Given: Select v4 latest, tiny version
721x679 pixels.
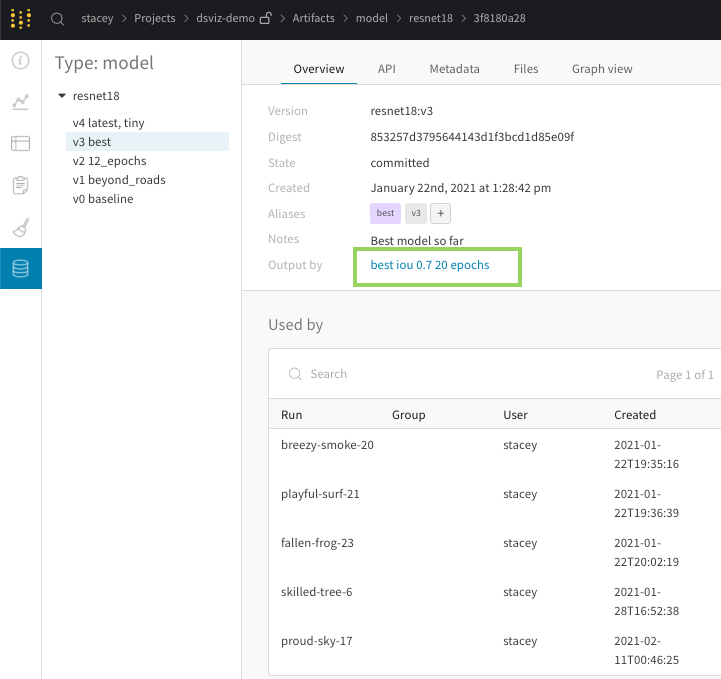Looking at the screenshot, I should coord(109,123).
